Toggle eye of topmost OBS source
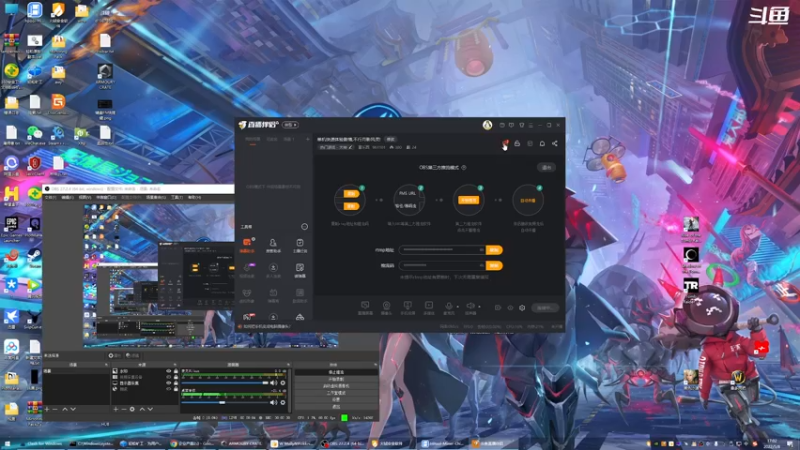 click(169, 371)
